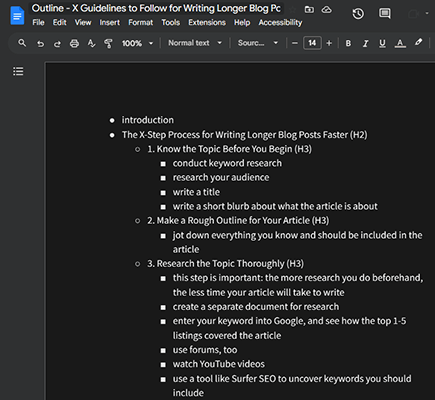
Task: Open the Extensions menu
Action: point(207,23)
